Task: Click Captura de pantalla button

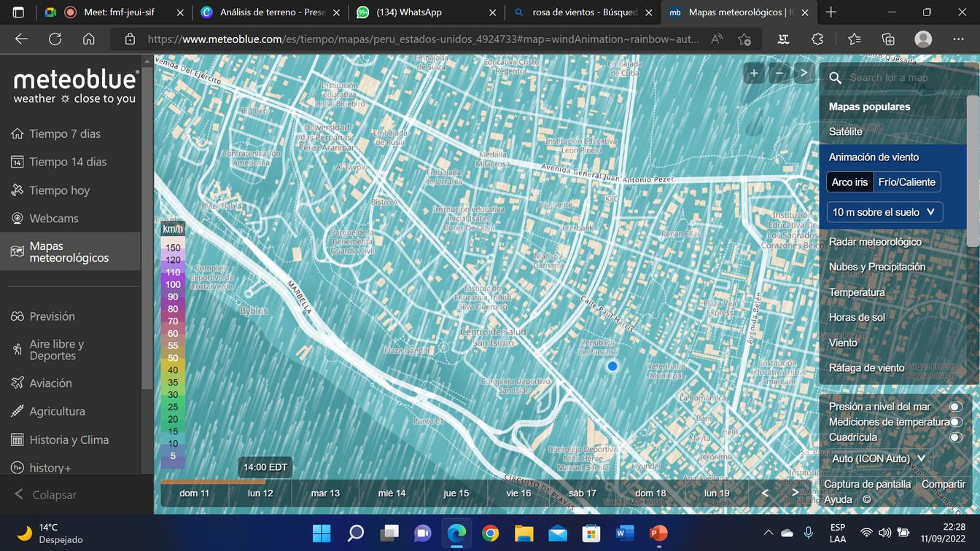Action: pyautogui.click(x=867, y=484)
